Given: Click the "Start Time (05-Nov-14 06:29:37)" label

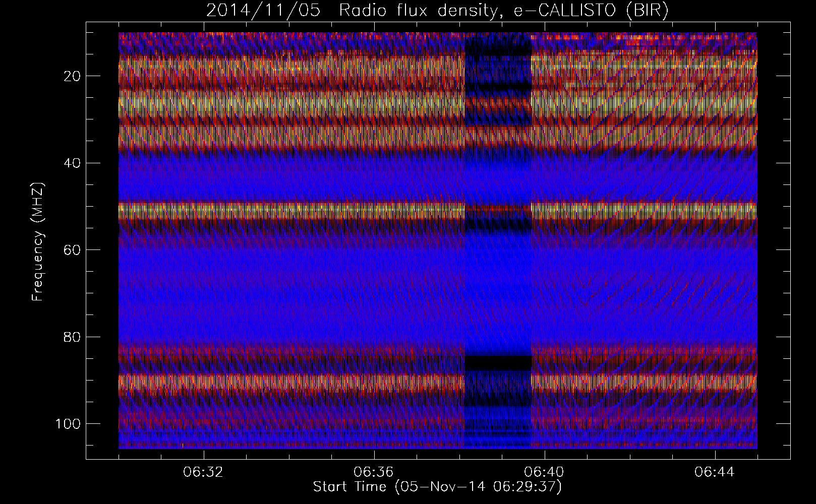Looking at the screenshot, I should tap(437, 487).
